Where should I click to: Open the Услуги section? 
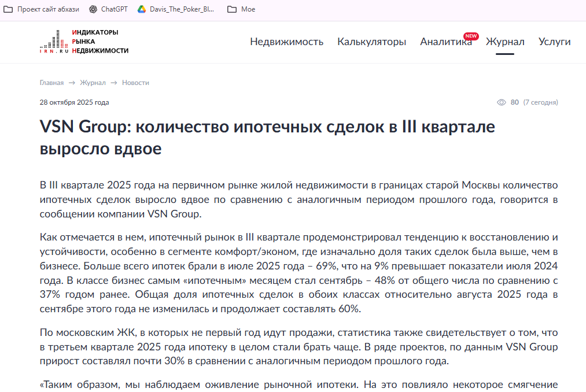(554, 42)
